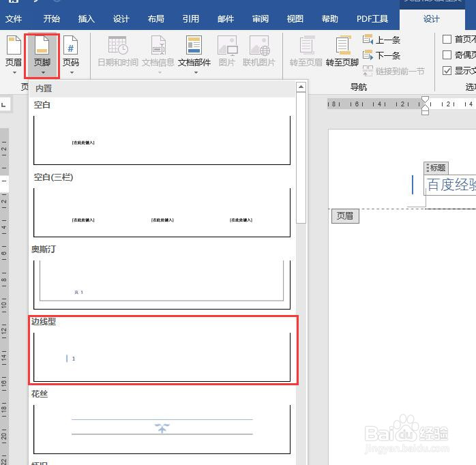This screenshot has height=465, width=476.
Task: Click the gallery scroll-up arrow
Action: coord(301,87)
